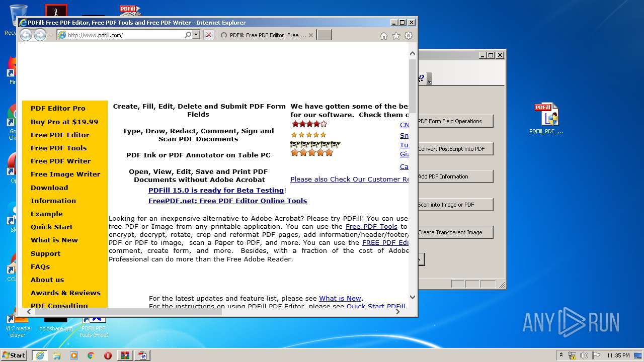Screen dimensions: 644x362
Task: Click PDF Form Field Operations button in PDFill Tools
Action: tap(455, 121)
